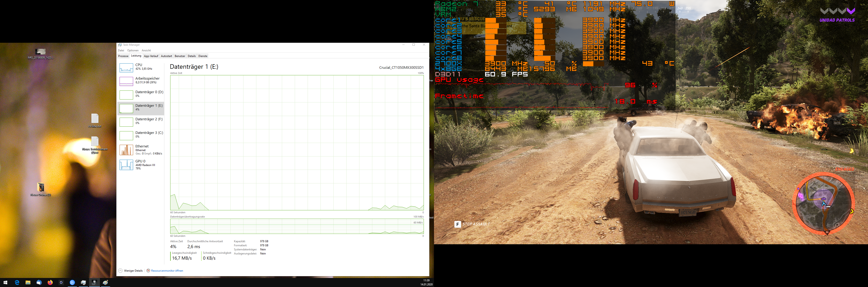Image resolution: width=868 pixels, height=287 pixels.
Task: Launch Firefox from the taskbar
Action: click(50, 283)
